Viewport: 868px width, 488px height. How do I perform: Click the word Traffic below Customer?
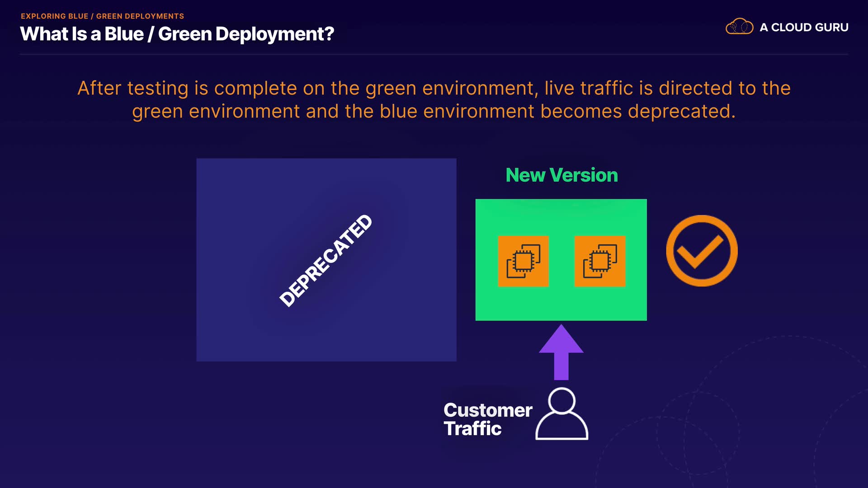click(472, 429)
